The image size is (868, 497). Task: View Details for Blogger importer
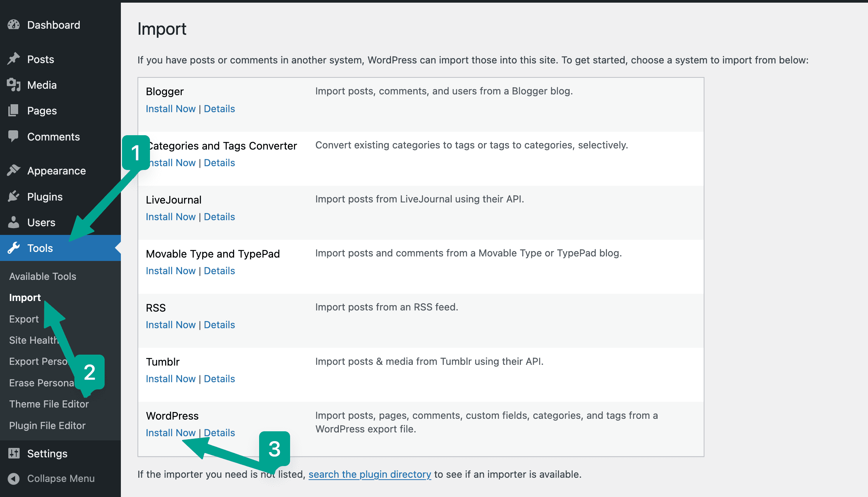click(219, 109)
